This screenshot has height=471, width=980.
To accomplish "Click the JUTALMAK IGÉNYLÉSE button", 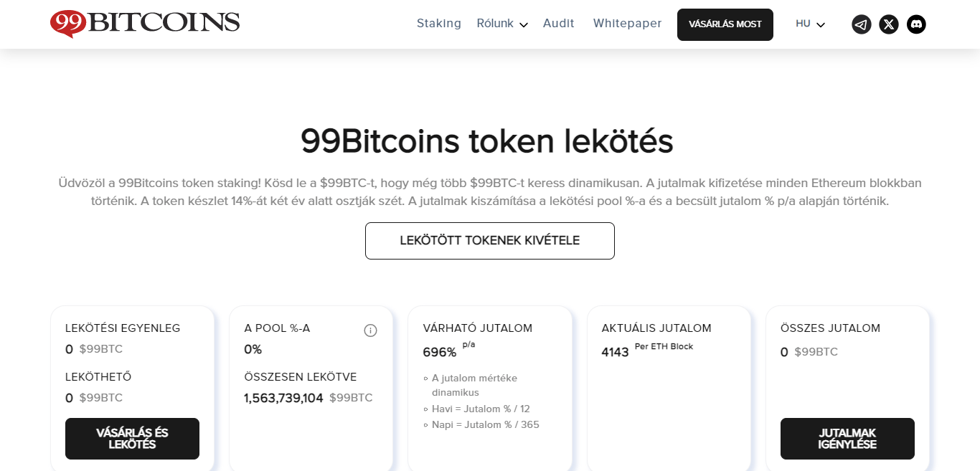I will pos(847,439).
